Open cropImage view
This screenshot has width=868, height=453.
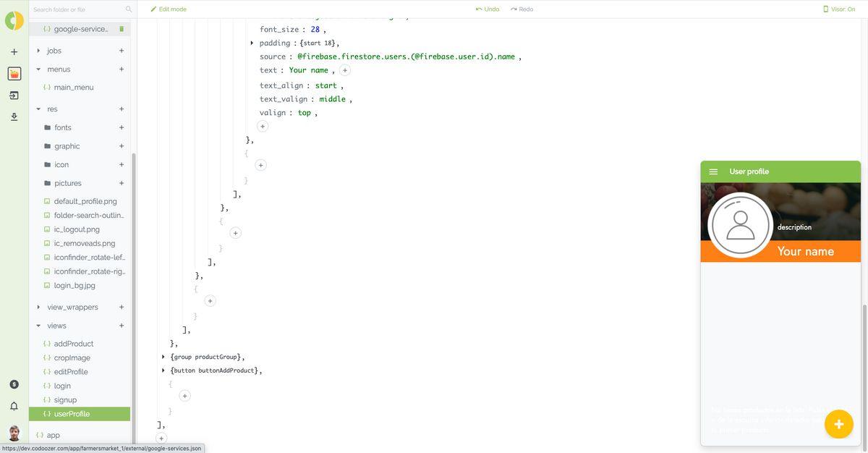tap(72, 357)
